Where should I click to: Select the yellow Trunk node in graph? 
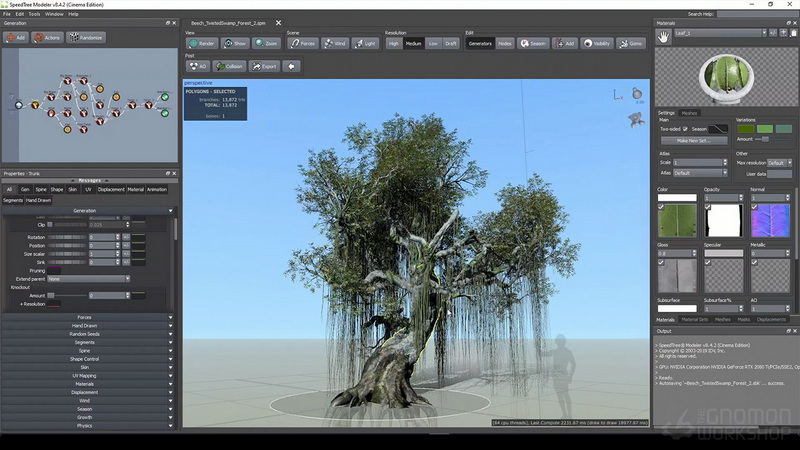pos(35,105)
